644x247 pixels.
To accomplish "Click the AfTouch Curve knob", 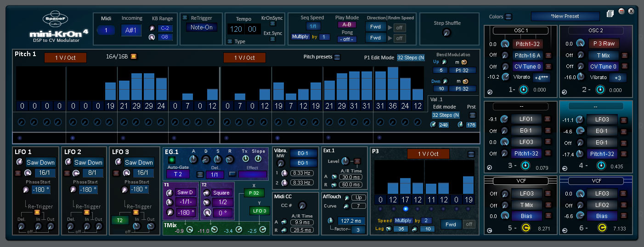I will [x=346, y=206].
